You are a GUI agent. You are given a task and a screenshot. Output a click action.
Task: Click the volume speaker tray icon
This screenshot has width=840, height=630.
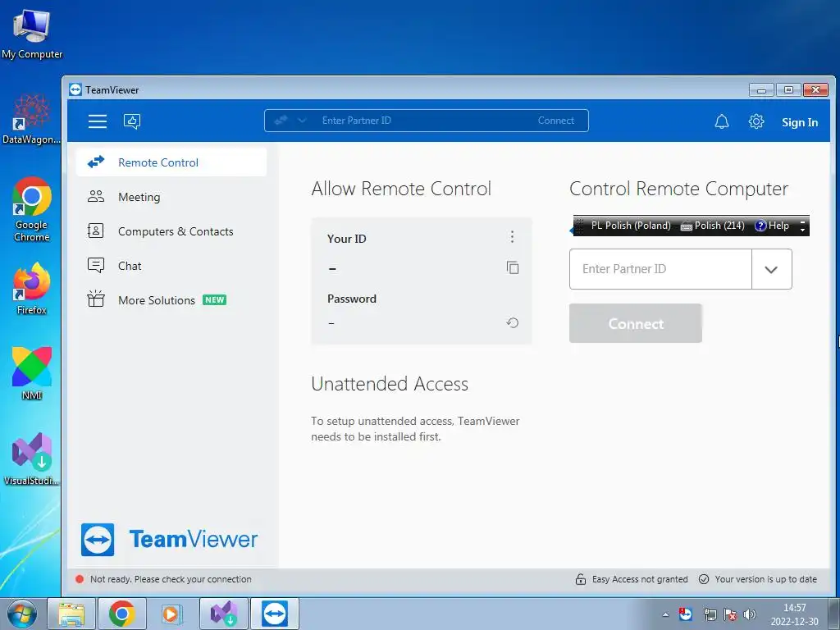coord(750,614)
